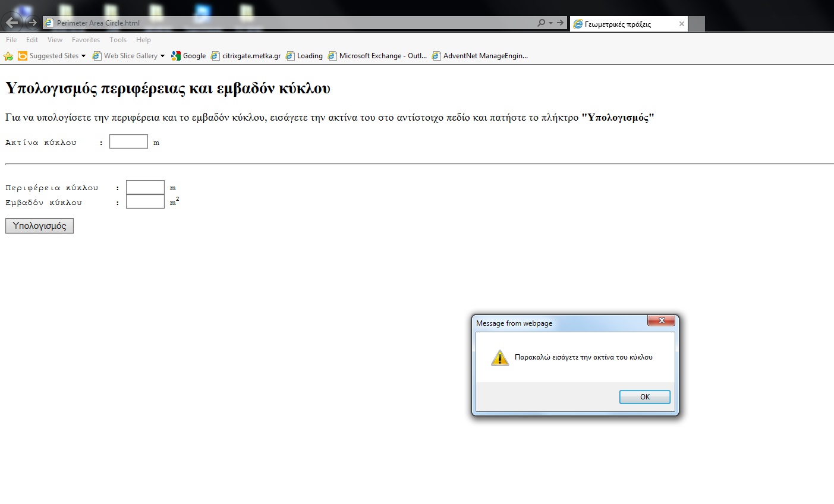Screen dimensions: 834x504
Task: Open the Google favorites bookmark
Action: click(188, 56)
